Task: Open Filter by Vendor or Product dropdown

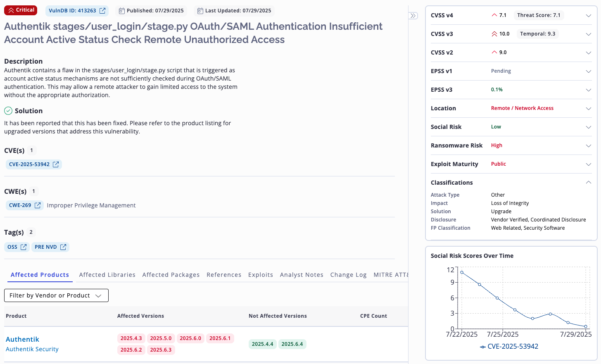Action: [x=56, y=295]
